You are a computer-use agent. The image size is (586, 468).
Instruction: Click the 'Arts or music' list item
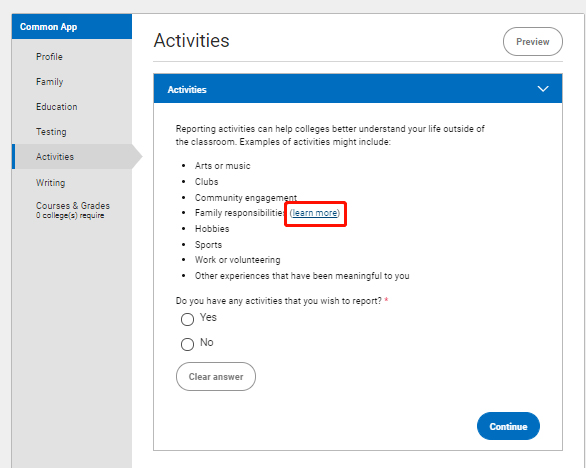(x=222, y=166)
